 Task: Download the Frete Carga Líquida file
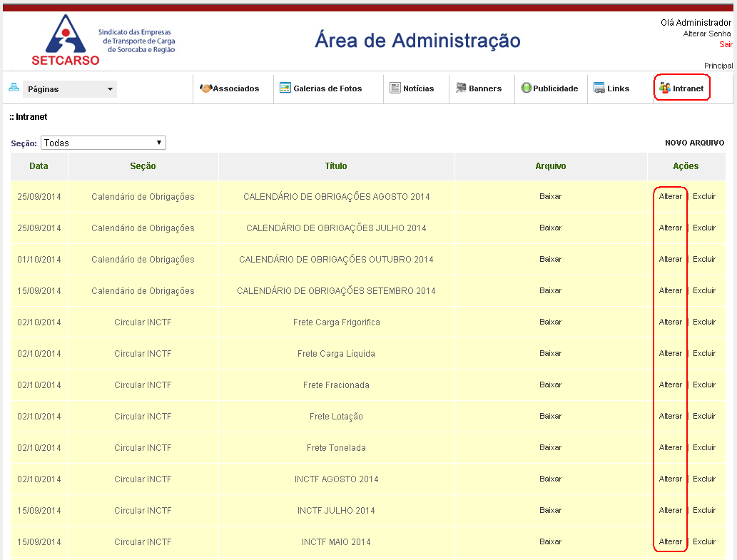pos(550,353)
